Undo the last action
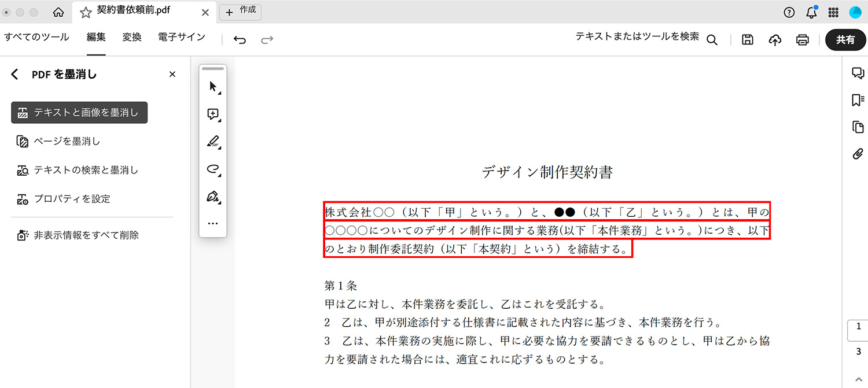Viewport: 868px width, 388px height. click(240, 40)
